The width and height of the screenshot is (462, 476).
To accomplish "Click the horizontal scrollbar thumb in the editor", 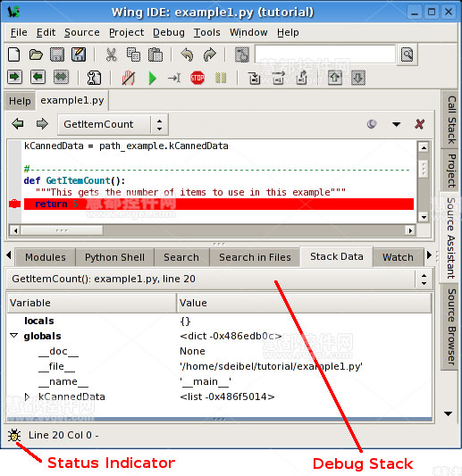I will point(62,230).
